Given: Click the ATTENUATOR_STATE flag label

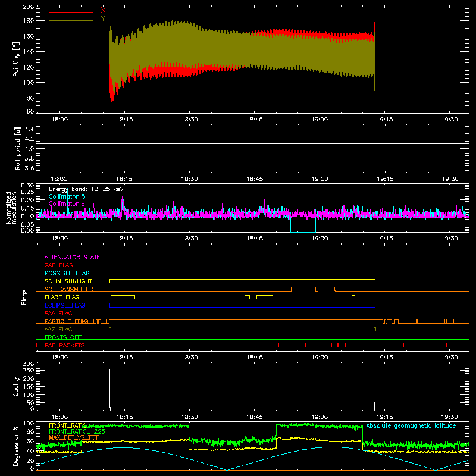Looking at the screenshot, I should (x=72, y=257).
